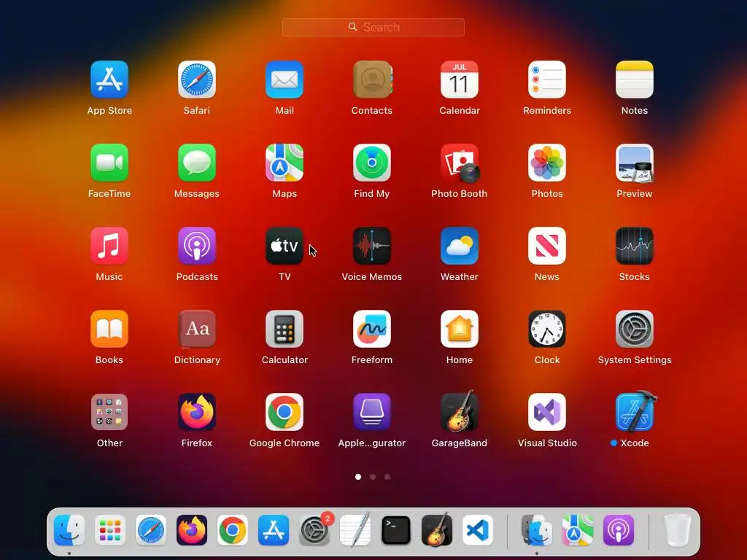Image resolution: width=747 pixels, height=560 pixels.
Task: Launch Safari from the Launchpad grid
Action: [x=197, y=79]
